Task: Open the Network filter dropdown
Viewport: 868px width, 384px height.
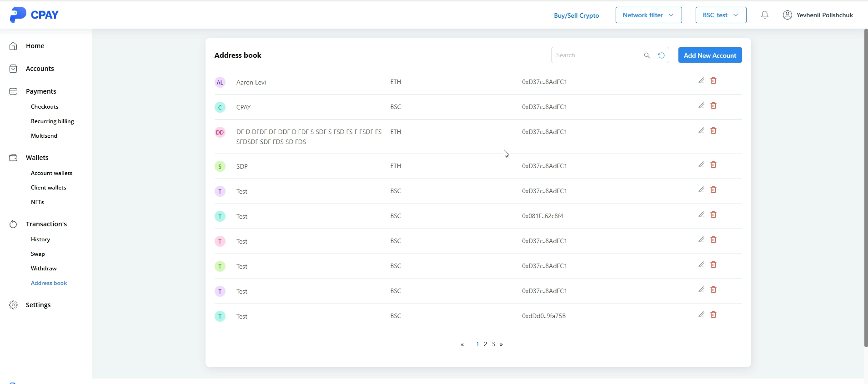Action: tap(648, 15)
